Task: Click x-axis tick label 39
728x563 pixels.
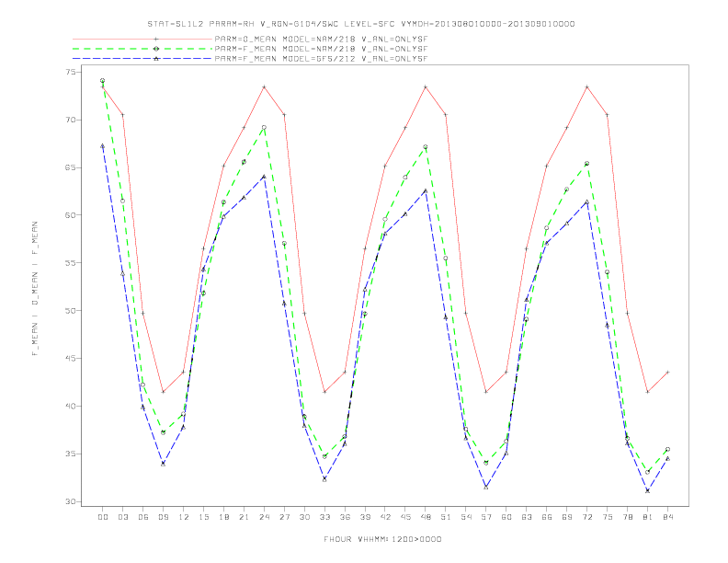Action: tap(365, 517)
